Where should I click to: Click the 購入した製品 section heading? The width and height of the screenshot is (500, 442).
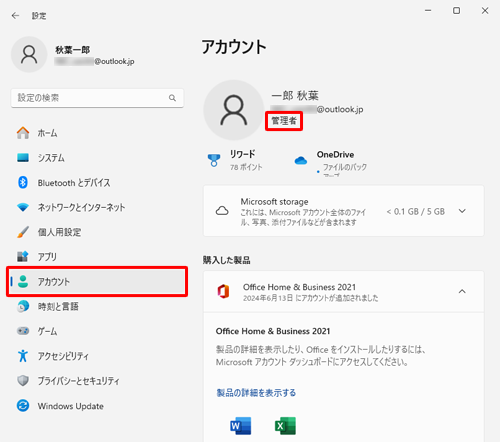point(227,260)
